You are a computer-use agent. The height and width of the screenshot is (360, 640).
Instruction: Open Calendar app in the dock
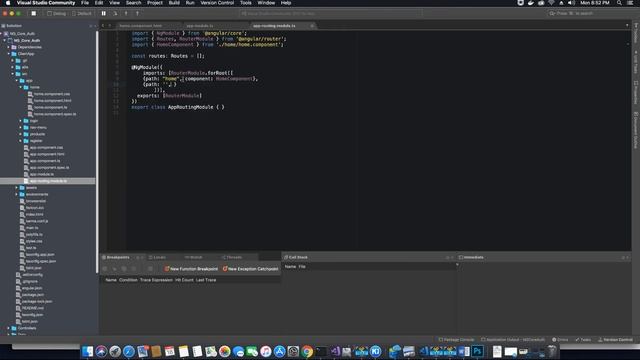point(170,351)
